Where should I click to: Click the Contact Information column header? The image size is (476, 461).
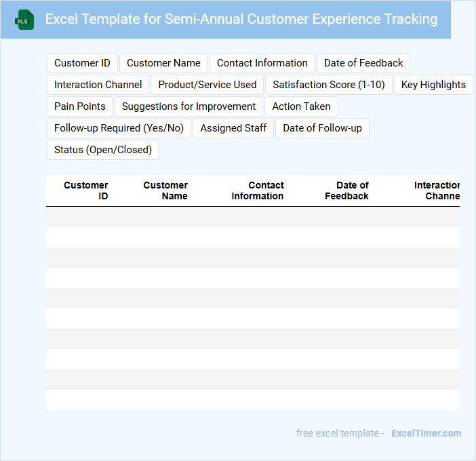pyautogui.click(x=258, y=191)
